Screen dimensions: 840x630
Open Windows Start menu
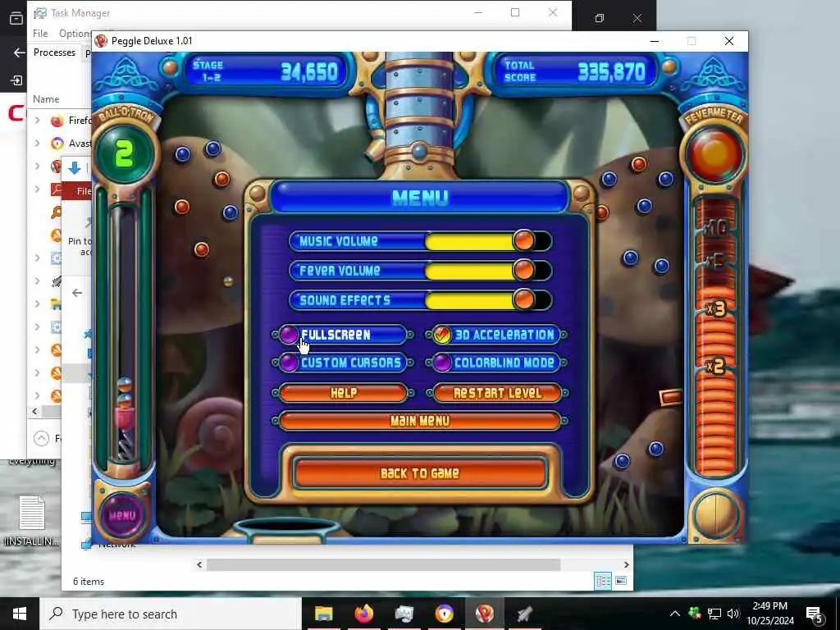[20, 614]
